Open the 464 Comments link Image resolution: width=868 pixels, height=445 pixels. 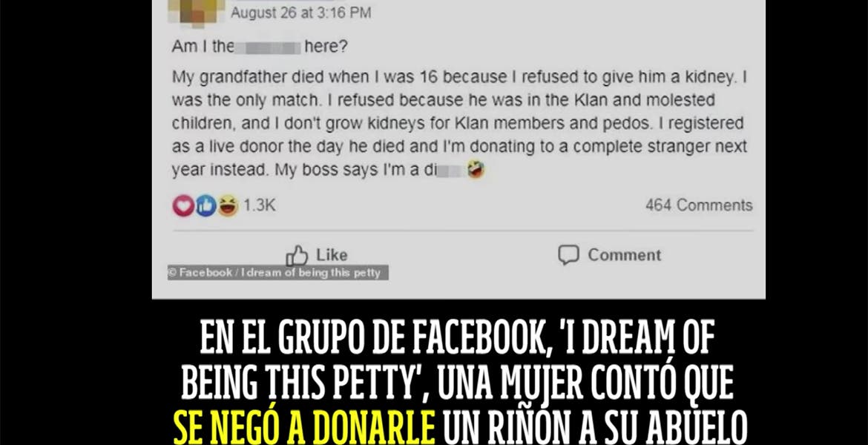[x=699, y=205]
